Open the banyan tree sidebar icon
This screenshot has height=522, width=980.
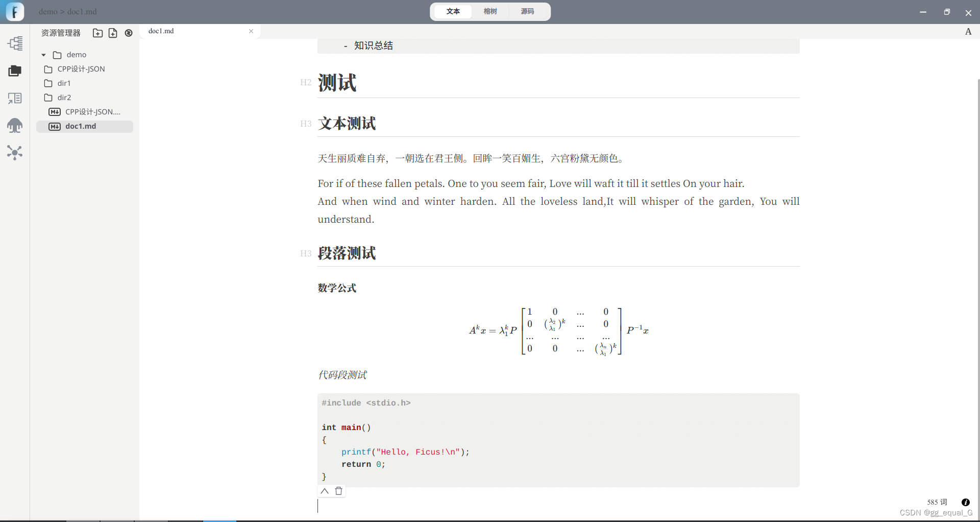point(15,125)
